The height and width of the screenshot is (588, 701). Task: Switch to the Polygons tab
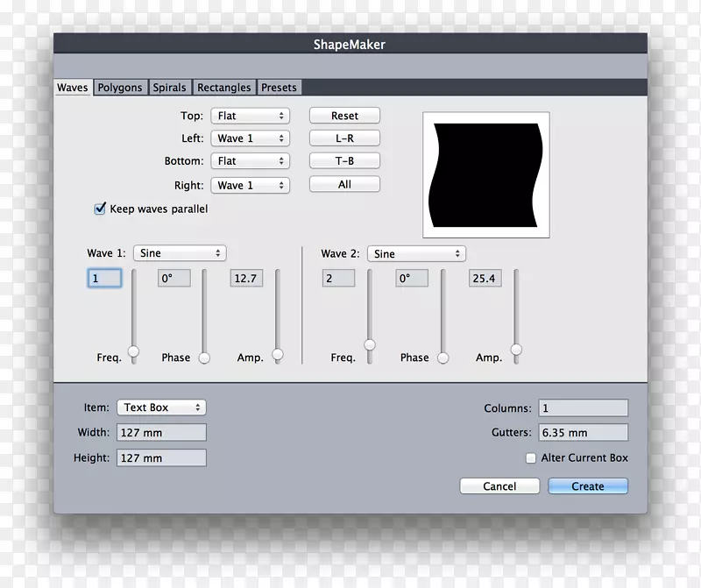[x=120, y=88]
